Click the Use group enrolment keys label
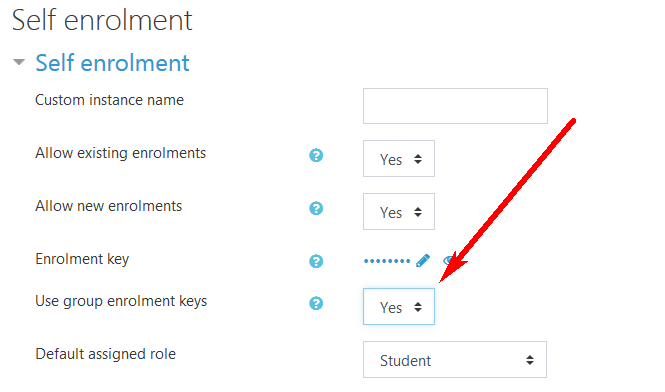Screen dimensions: 665x392 (121, 302)
